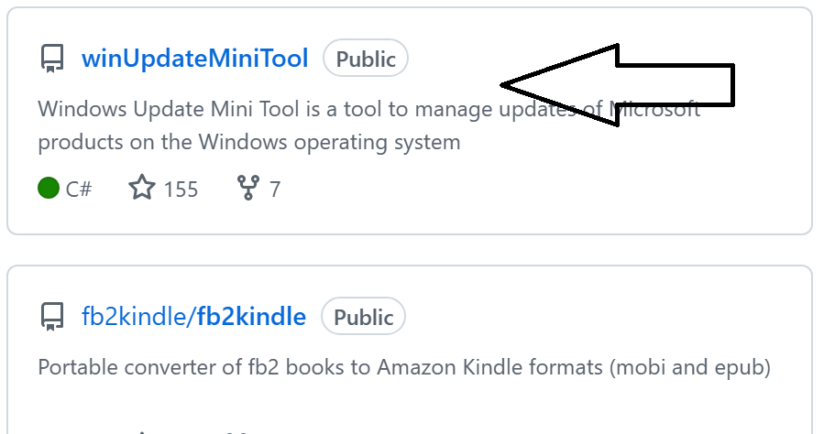
Task: Click the C# language label
Action: 79,188
